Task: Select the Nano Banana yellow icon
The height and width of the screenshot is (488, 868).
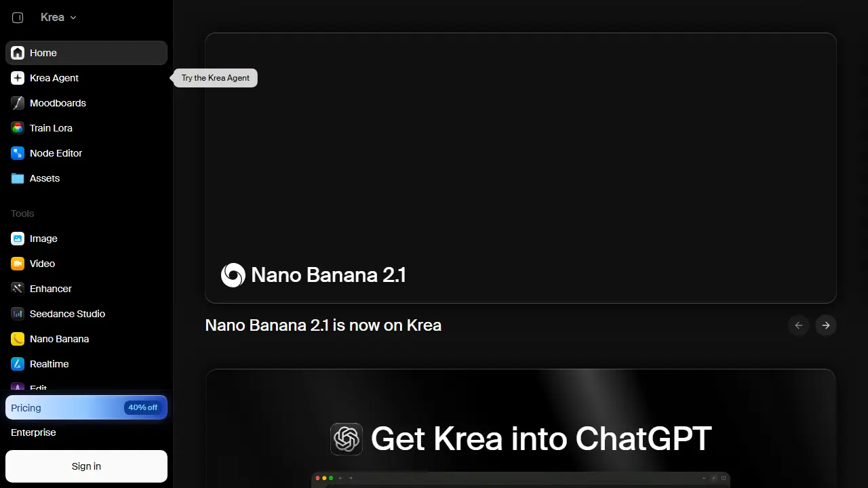Action: pyautogui.click(x=18, y=339)
